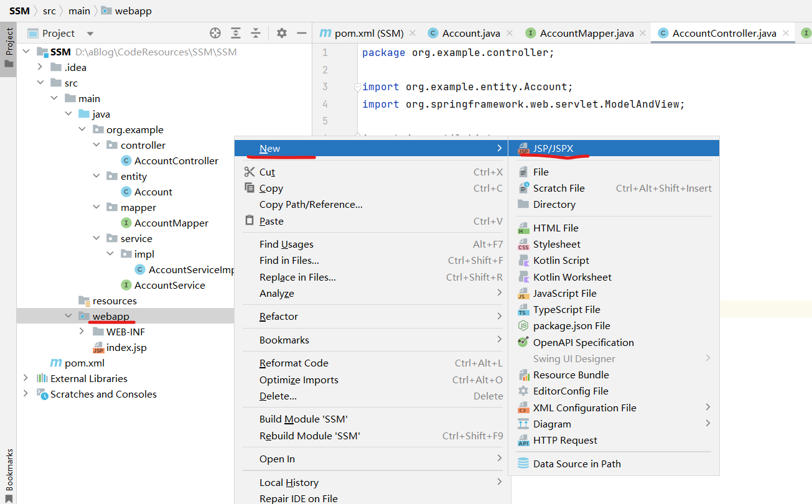Collapse the mapper package arrow
812x504 pixels.
(96, 207)
